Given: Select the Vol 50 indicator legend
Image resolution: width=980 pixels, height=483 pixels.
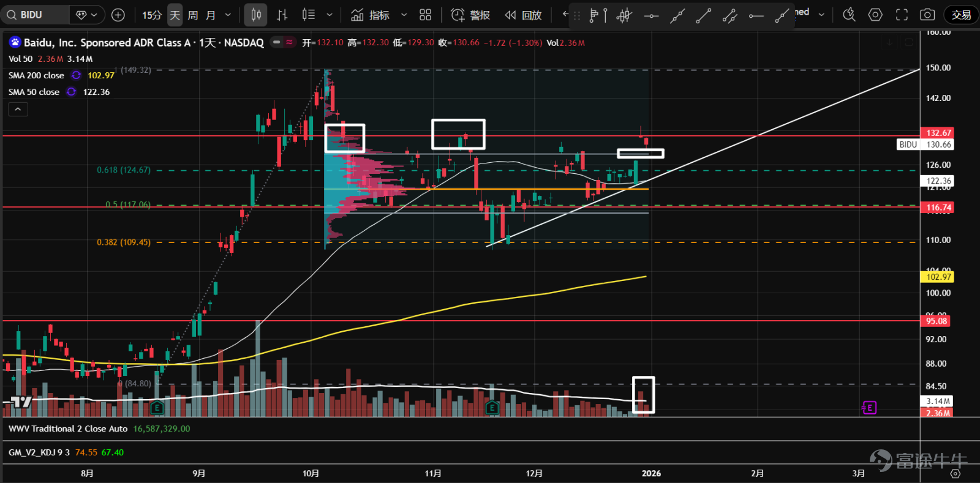Looking at the screenshot, I should tap(20, 59).
